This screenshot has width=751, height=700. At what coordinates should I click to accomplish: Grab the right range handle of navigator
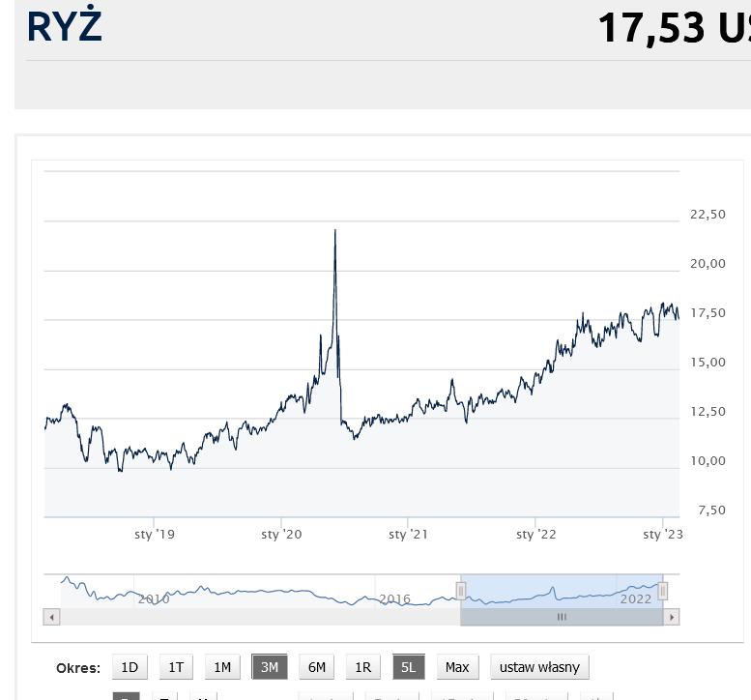point(663,591)
